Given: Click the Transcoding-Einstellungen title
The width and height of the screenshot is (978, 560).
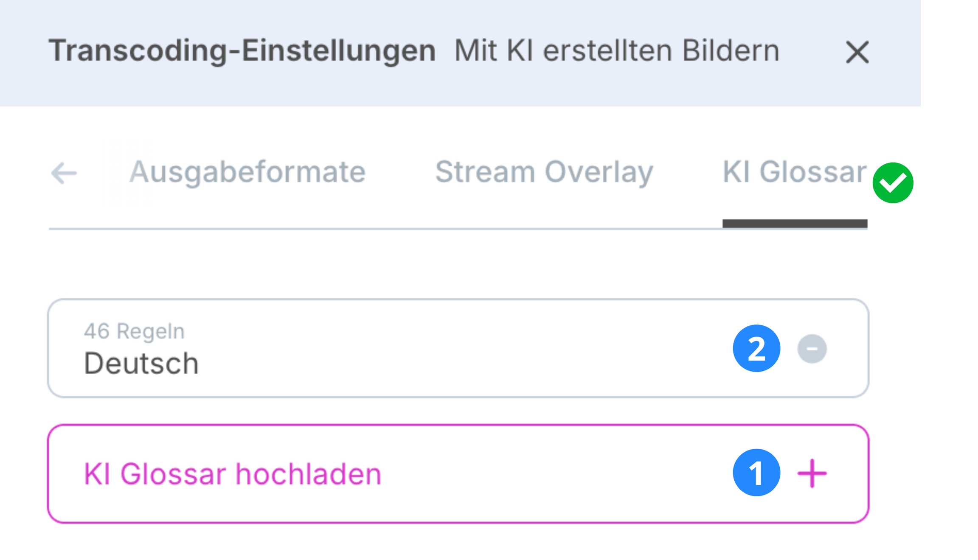Looking at the screenshot, I should 242,51.
